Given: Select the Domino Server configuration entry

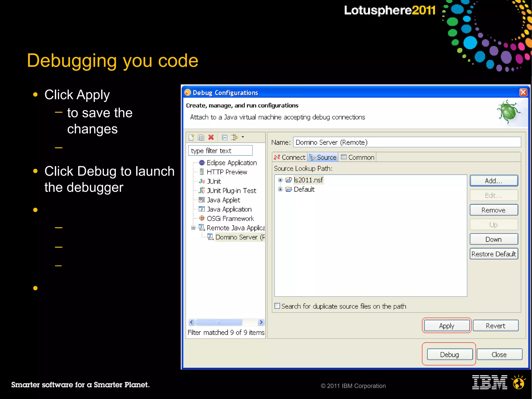Looking at the screenshot, I should (x=240, y=237).
